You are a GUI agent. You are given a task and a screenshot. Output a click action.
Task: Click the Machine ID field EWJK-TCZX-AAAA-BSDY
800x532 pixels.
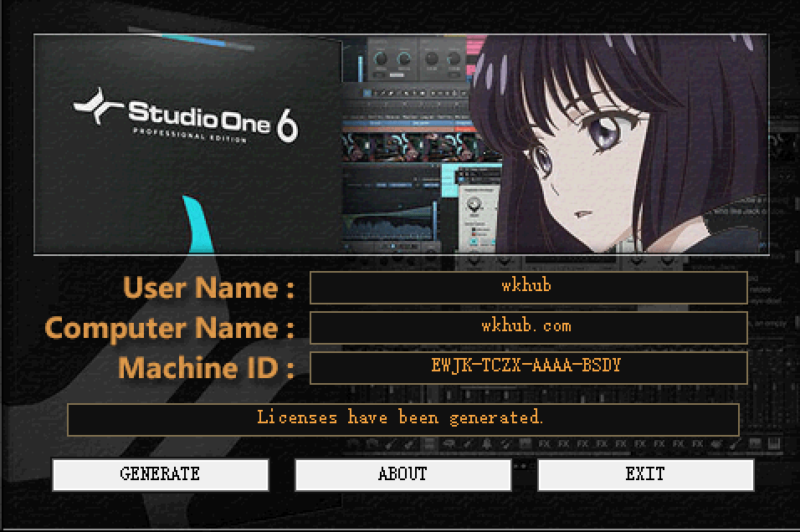click(x=529, y=367)
